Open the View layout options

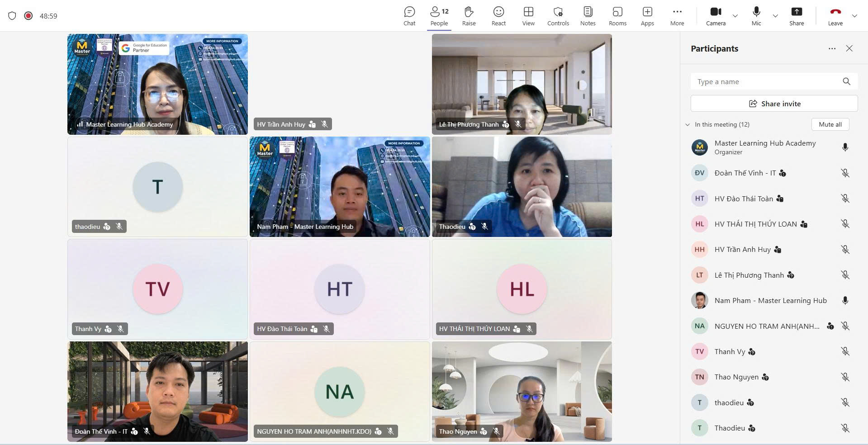point(528,16)
